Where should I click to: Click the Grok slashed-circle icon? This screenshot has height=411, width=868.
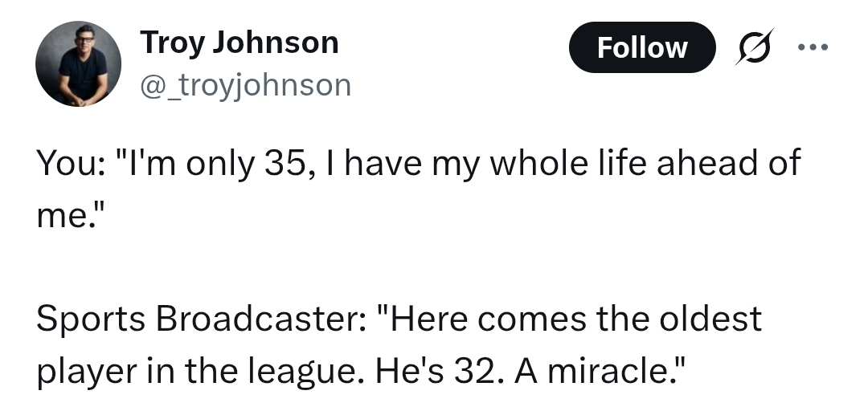click(x=753, y=47)
